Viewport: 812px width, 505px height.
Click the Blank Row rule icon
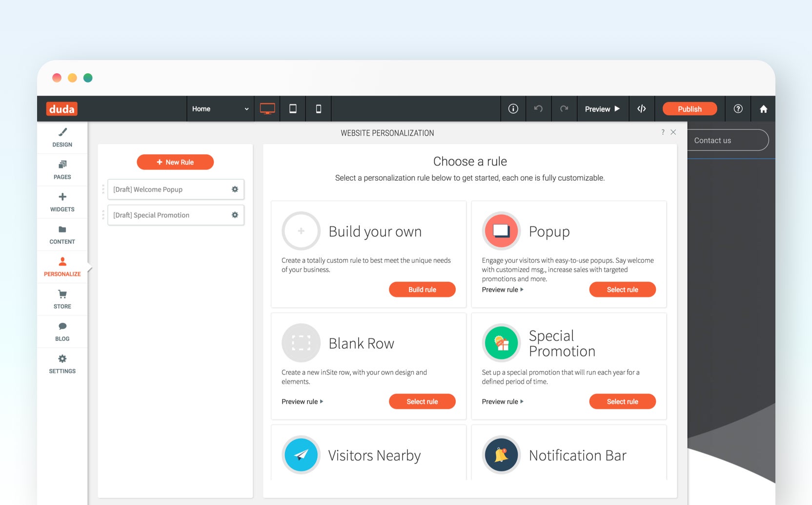click(301, 343)
